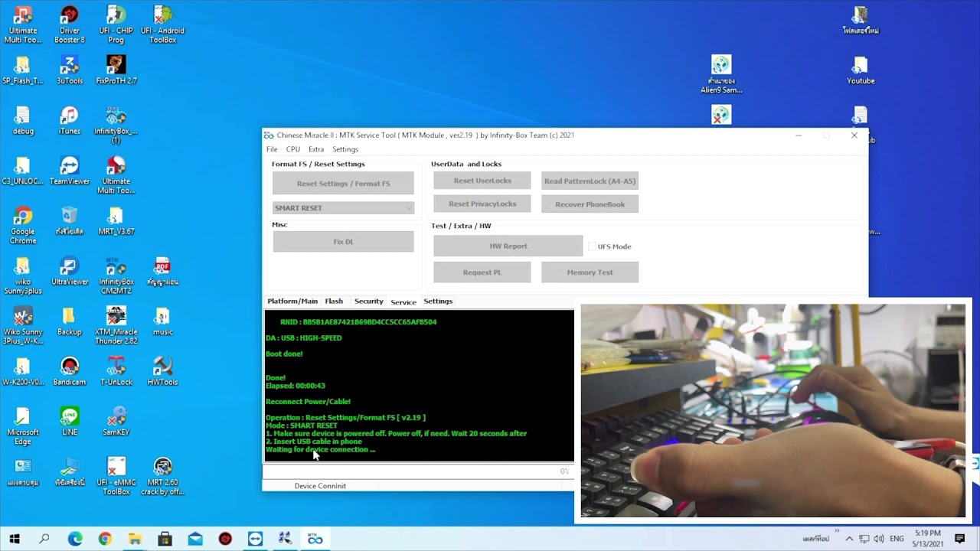Switch to the Security tab
Screen dimensions: 980x551
pyautogui.click(x=369, y=302)
